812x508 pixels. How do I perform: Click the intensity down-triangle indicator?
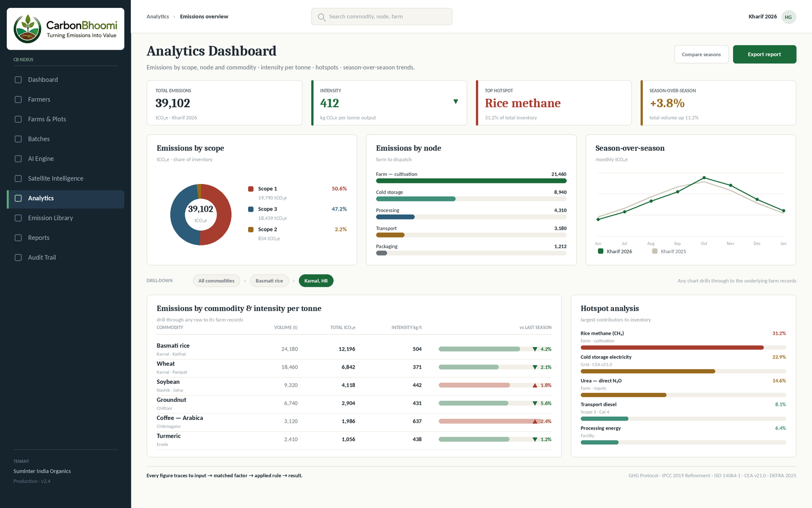click(x=456, y=102)
